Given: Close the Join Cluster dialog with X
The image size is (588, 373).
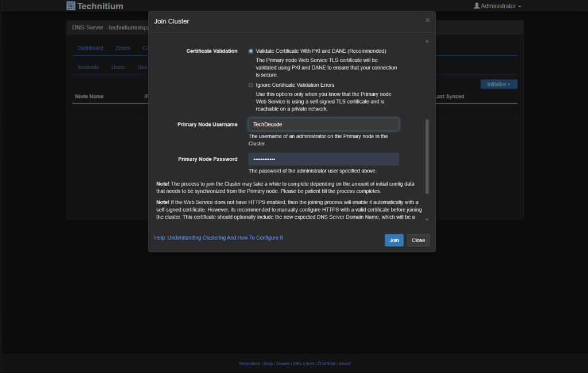Looking at the screenshot, I should [427, 20].
